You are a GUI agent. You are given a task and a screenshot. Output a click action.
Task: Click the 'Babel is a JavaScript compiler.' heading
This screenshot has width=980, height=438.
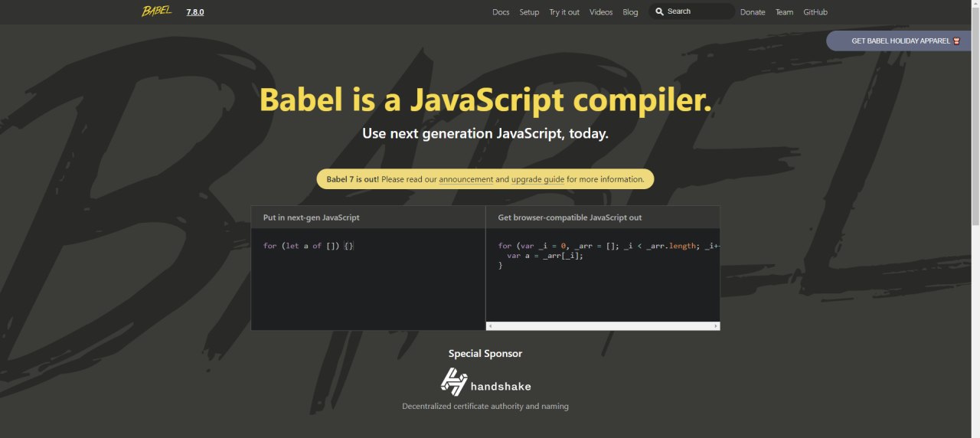tap(485, 100)
